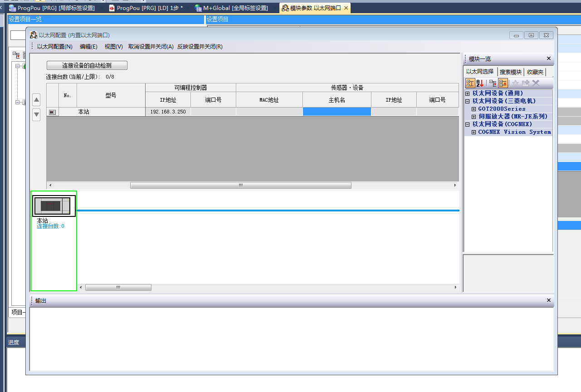
Task: Click the move up arrow beside device table
Action: (37, 100)
